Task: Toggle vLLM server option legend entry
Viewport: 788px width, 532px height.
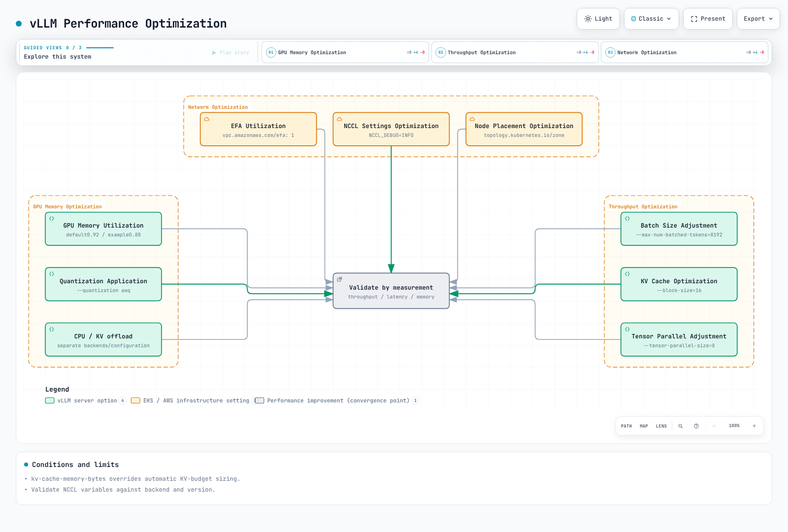Action: (86, 400)
